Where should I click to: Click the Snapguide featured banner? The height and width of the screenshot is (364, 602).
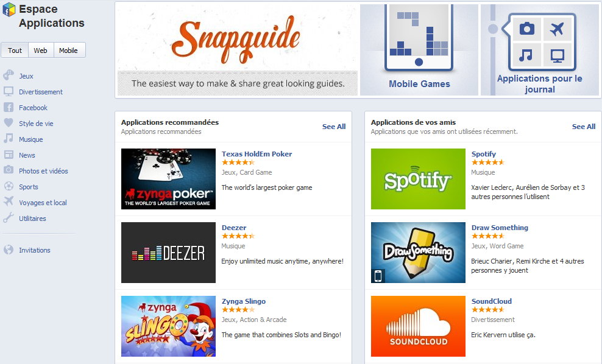238,50
